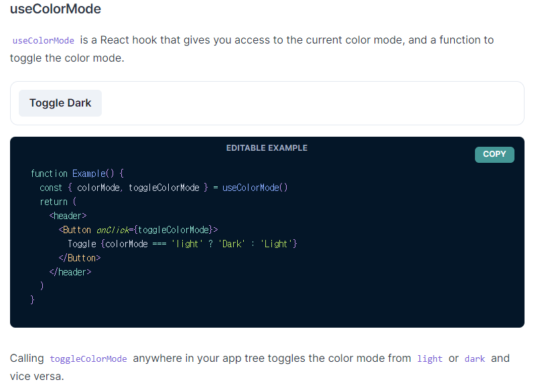554x392 pixels.
Task: Click the closing </Button> tag
Action: coord(80,258)
